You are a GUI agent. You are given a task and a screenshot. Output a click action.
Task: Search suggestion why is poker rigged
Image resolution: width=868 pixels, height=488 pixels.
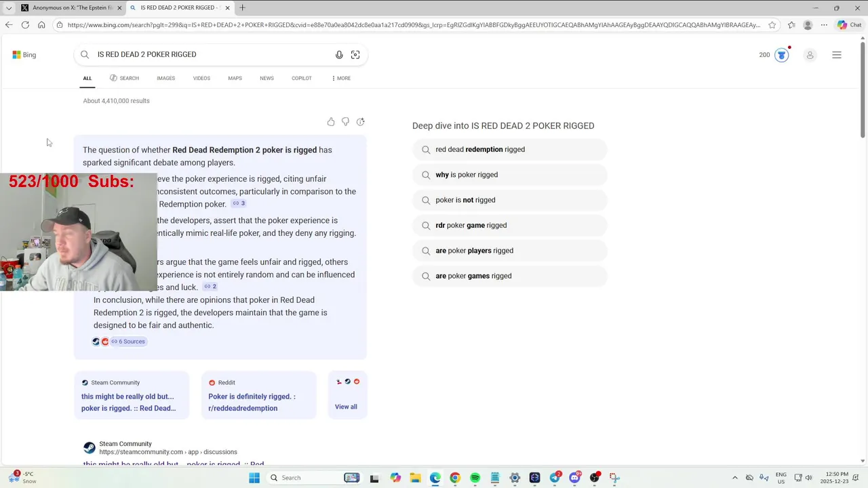point(509,175)
